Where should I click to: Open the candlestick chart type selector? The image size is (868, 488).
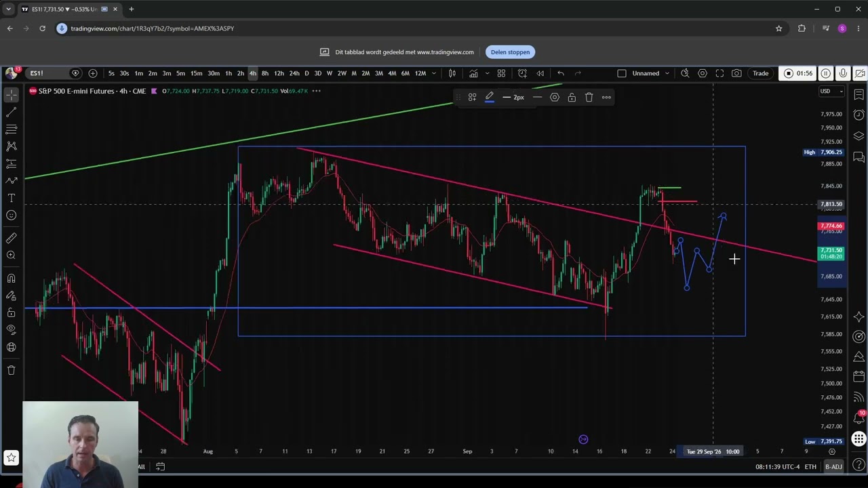pyautogui.click(x=452, y=73)
